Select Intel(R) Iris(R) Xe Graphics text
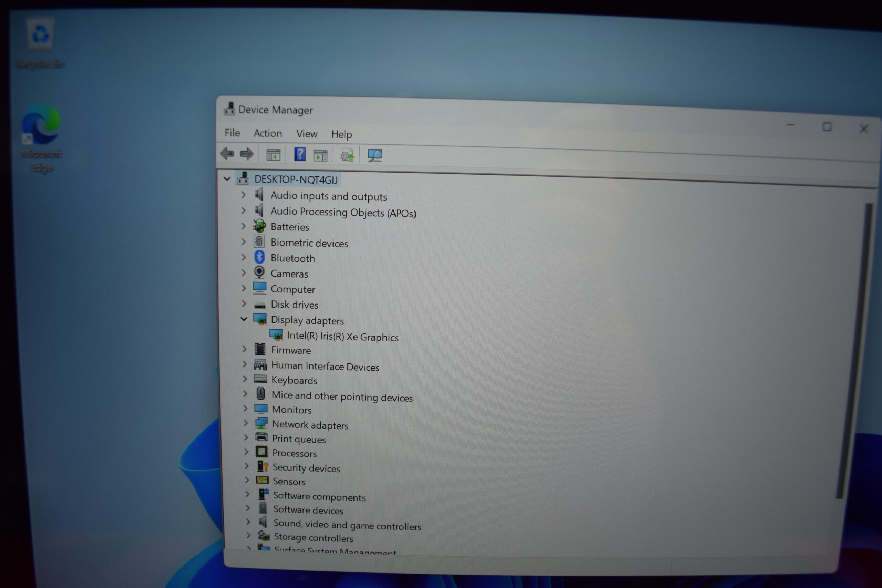Viewport: 882px width, 588px height. coord(343,337)
